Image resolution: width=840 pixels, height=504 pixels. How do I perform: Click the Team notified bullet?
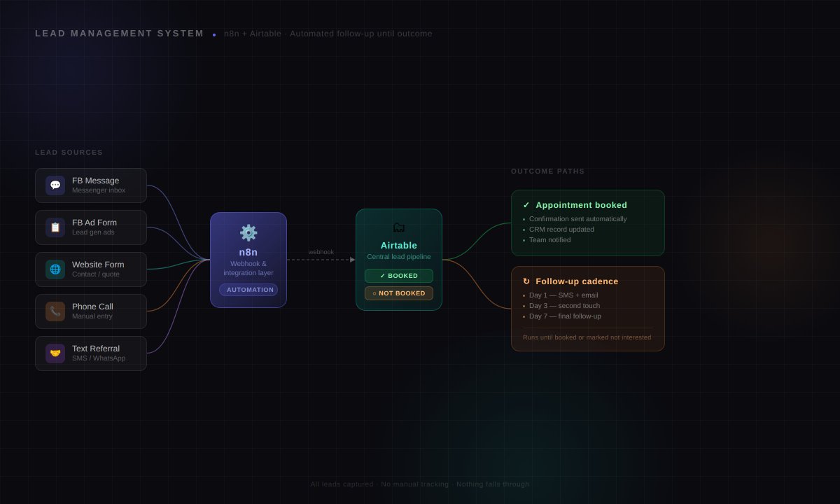550,240
